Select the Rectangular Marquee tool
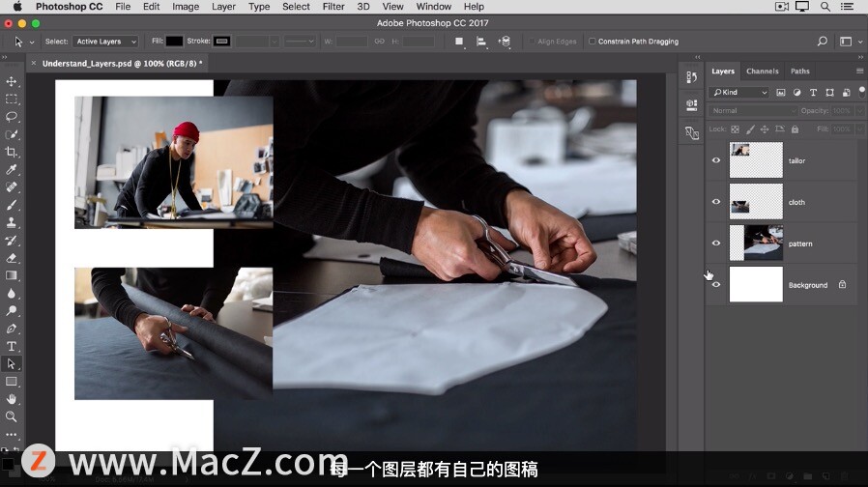This screenshot has width=868, height=487. pyautogui.click(x=11, y=100)
